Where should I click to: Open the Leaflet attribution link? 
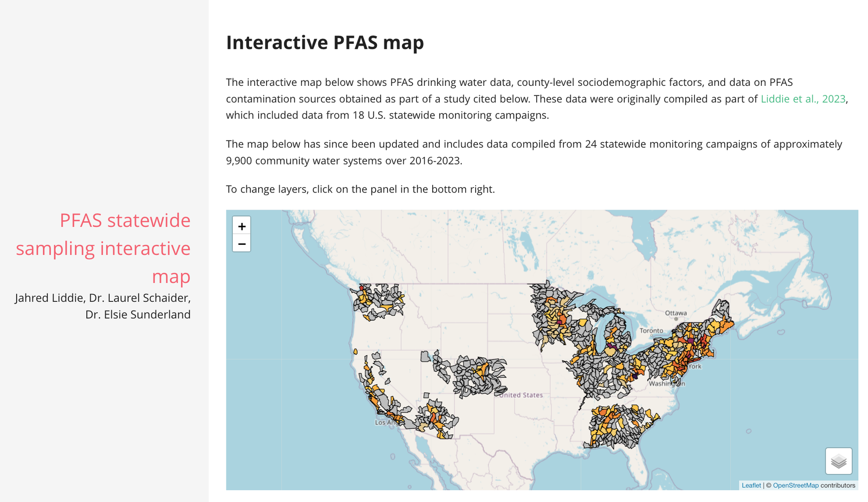(x=751, y=485)
